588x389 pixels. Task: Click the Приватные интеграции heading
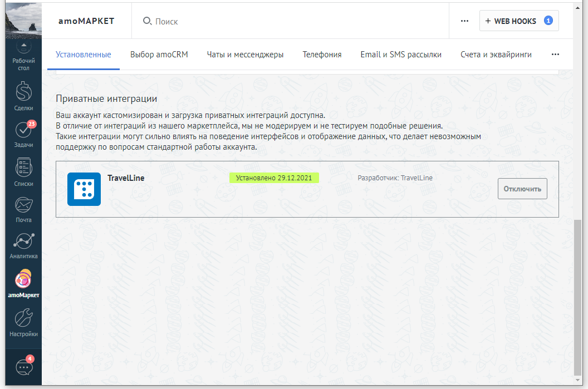coord(106,99)
